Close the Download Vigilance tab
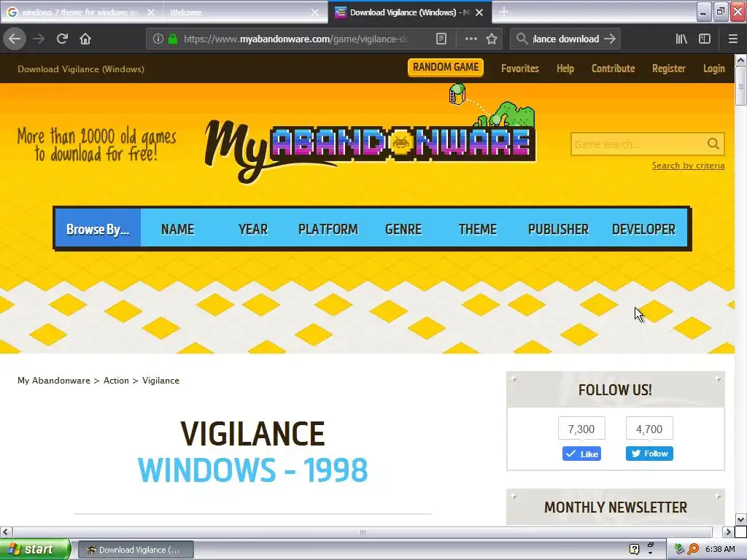 [x=480, y=12]
